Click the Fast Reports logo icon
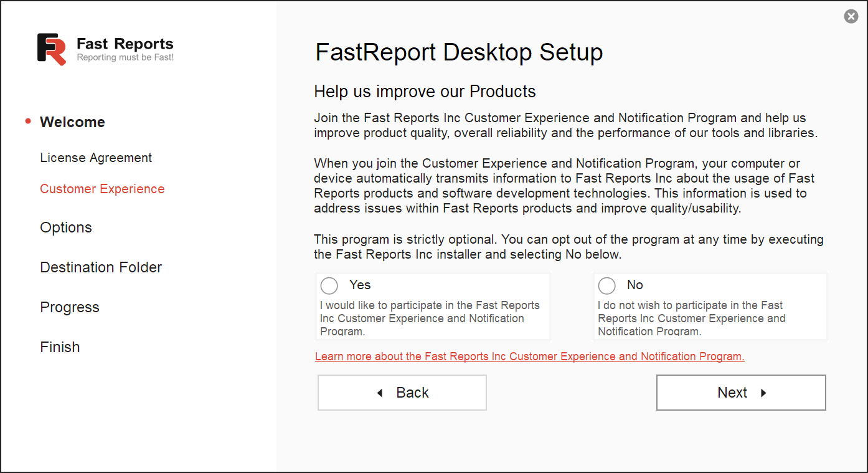868x473 pixels. (x=52, y=49)
